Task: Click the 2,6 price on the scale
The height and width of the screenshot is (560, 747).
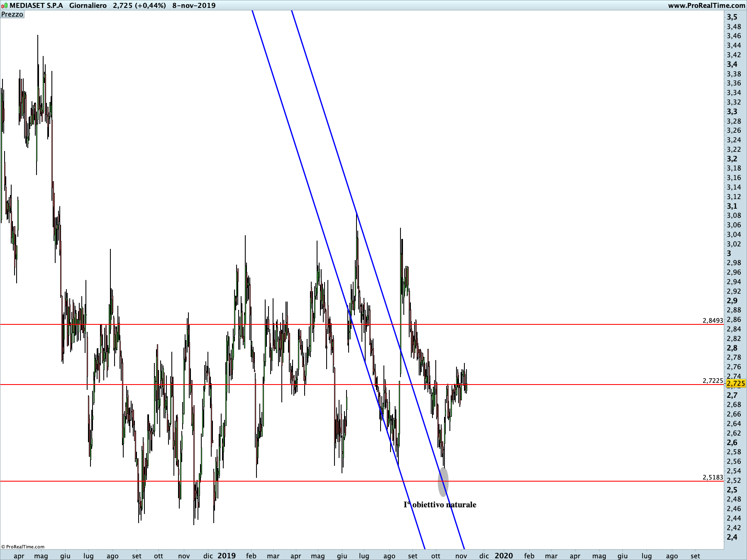Action: [732, 443]
